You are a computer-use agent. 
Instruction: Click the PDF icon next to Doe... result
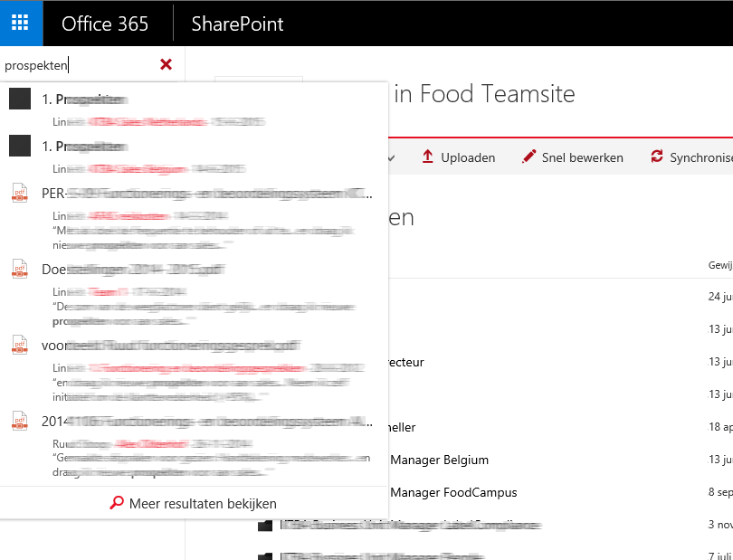pos(20,269)
